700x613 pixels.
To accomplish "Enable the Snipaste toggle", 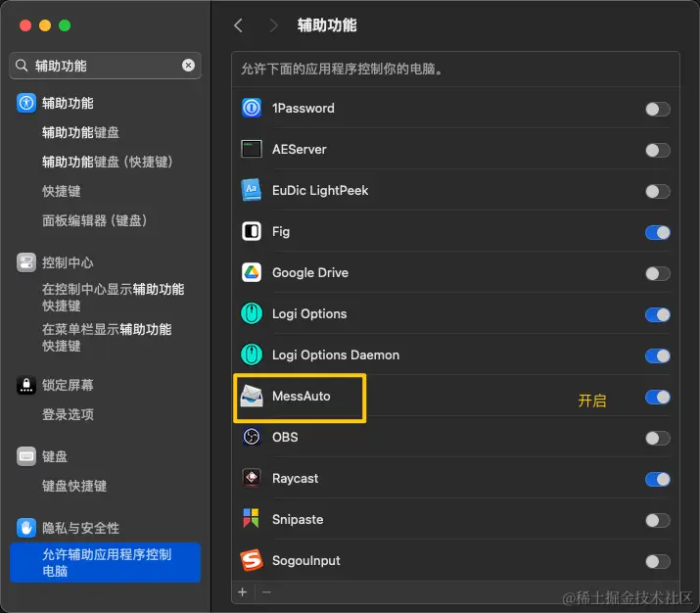I will [x=658, y=520].
